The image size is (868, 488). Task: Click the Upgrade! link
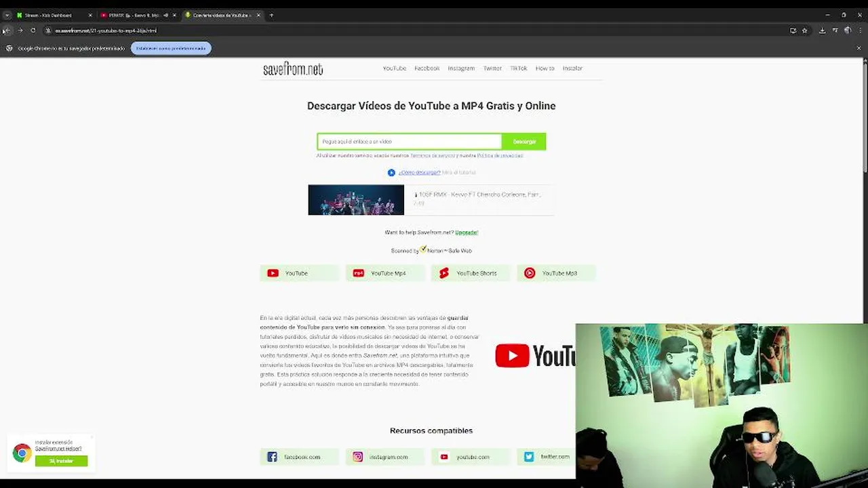(467, 232)
